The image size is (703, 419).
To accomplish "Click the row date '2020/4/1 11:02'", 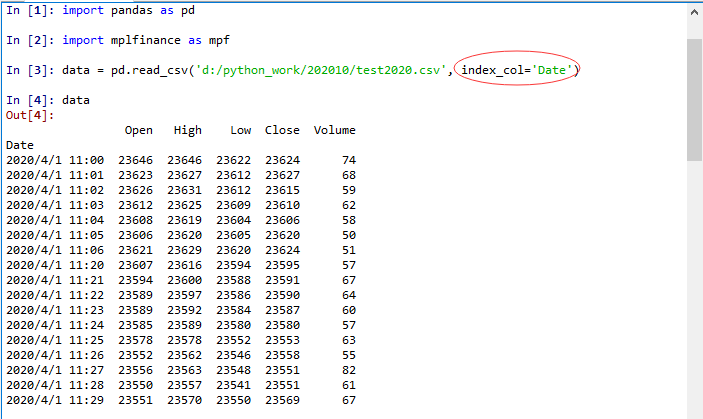I will coord(55,190).
